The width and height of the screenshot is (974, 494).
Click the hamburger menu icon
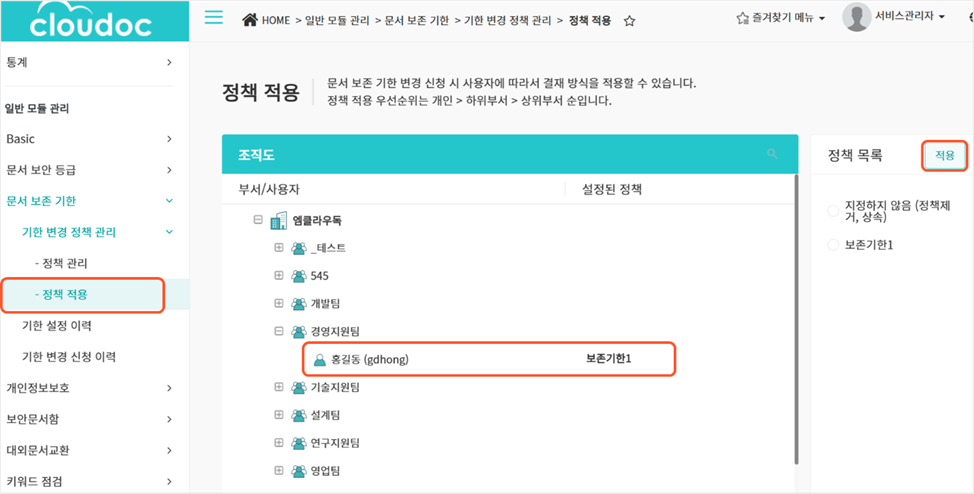pos(213,18)
